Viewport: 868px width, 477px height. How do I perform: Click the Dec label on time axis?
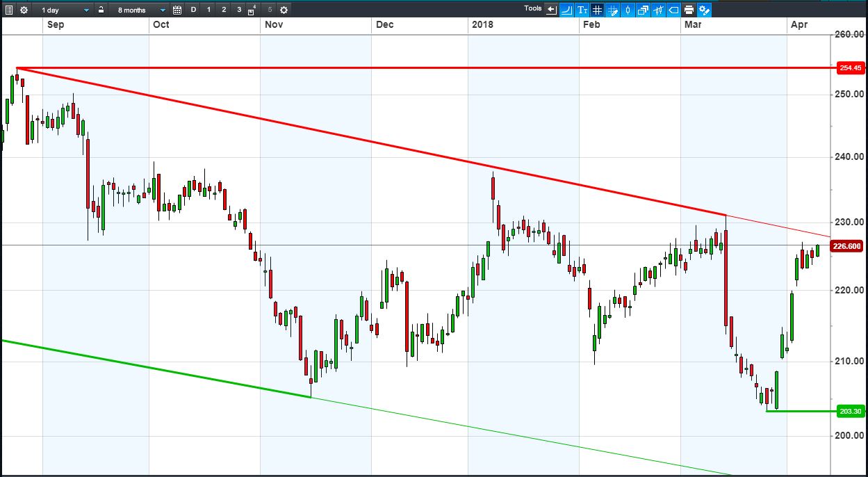[x=384, y=24]
